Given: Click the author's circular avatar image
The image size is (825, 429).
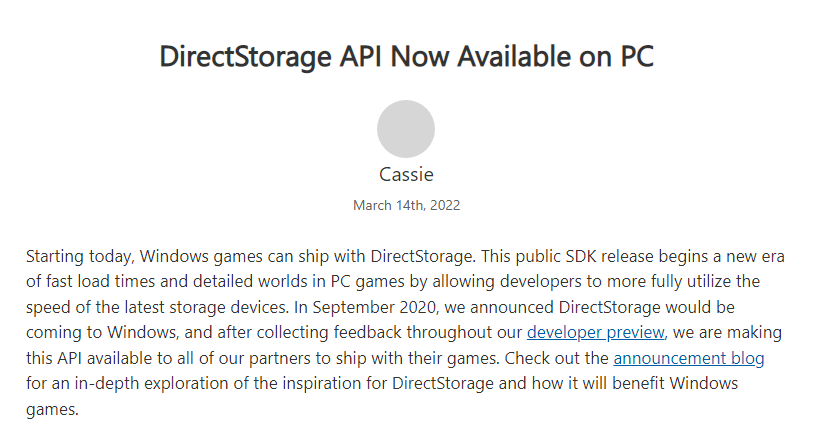Looking at the screenshot, I should tap(406, 129).
